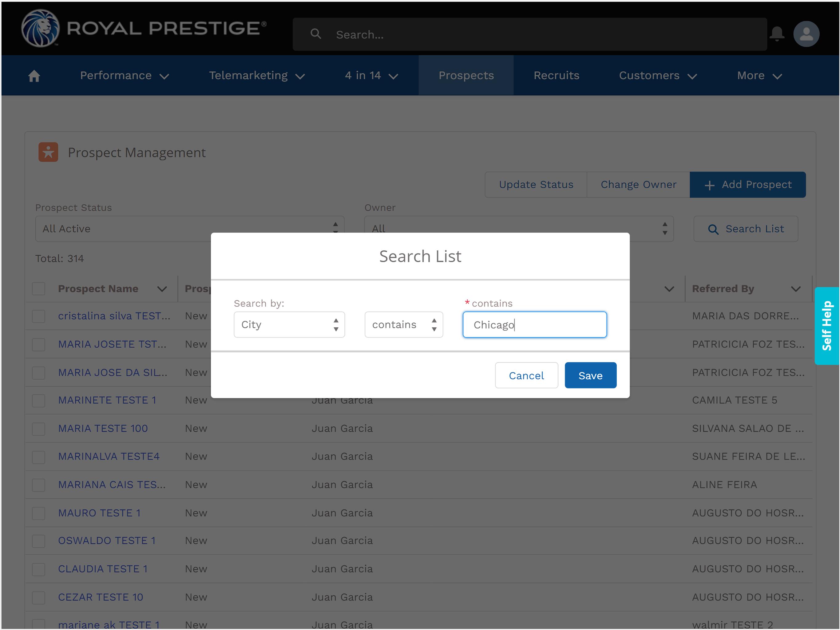Open prospect MAURO TESTE 1
Image resolution: width=840 pixels, height=630 pixels.
coord(100,513)
